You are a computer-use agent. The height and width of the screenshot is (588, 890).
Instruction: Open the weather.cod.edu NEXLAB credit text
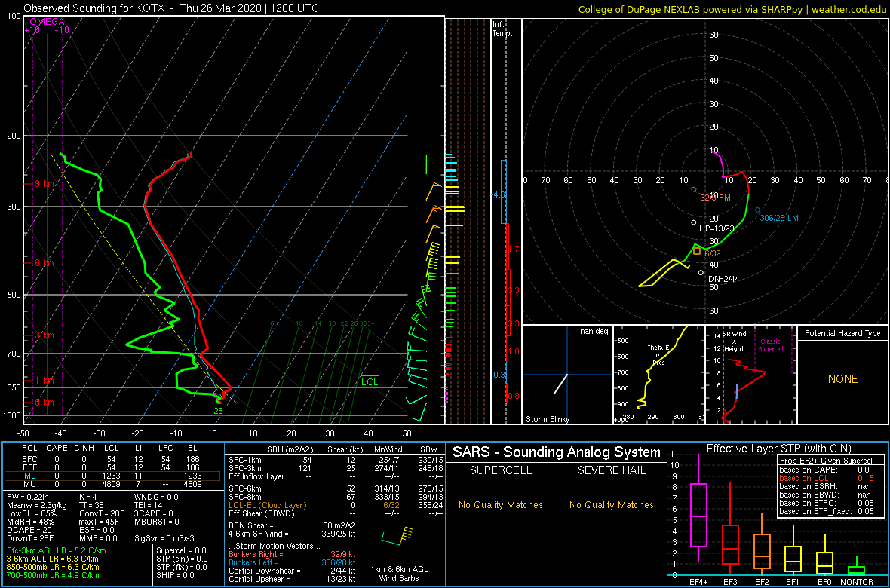tap(732, 8)
